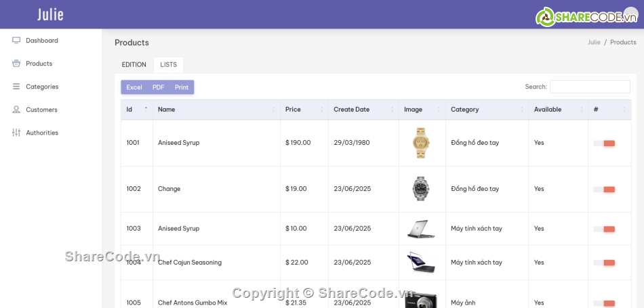The image size is (644, 308).
Task: Sort table by Category column arrows
Action: [x=522, y=110]
